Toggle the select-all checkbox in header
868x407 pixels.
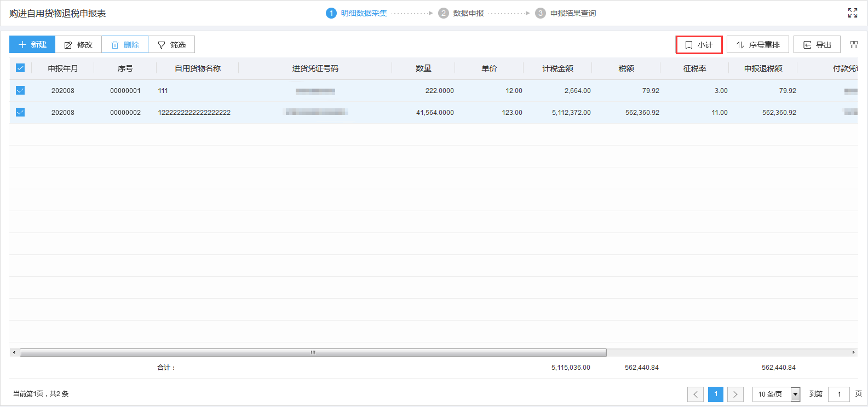20,68
